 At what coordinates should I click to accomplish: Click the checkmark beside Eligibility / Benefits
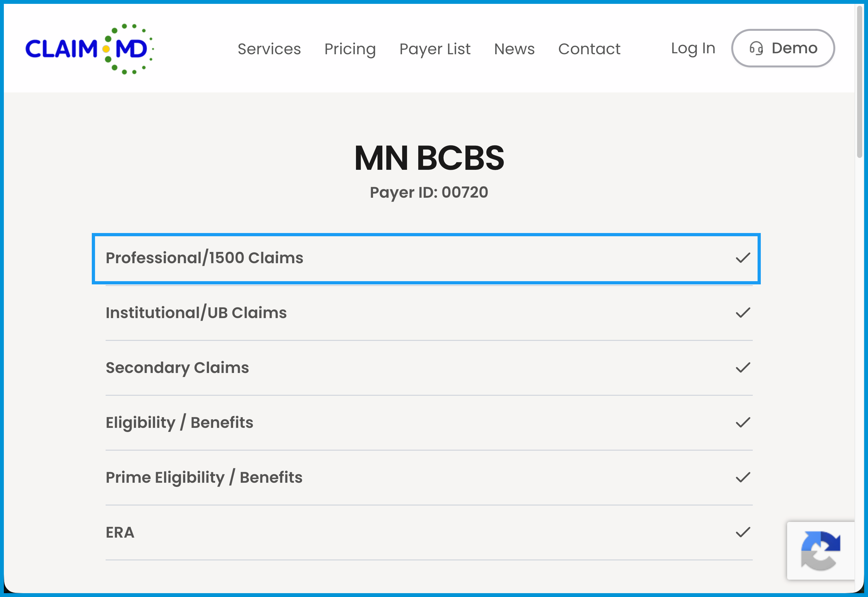click(x=743, y=423)
